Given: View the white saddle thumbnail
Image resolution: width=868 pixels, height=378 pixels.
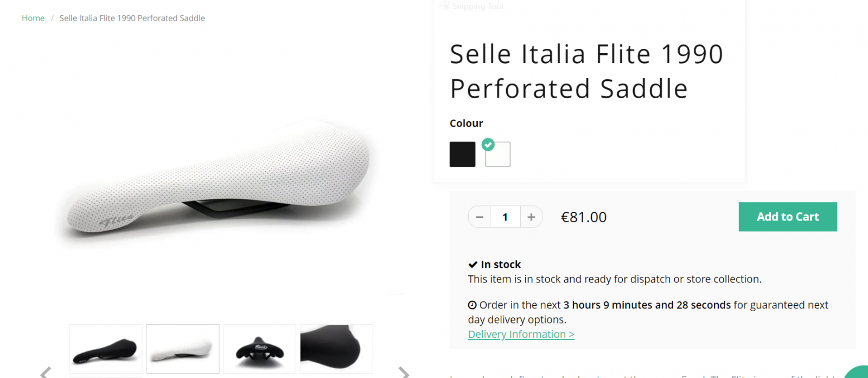Looking at the screenshot, I should [x=183, y=349].
